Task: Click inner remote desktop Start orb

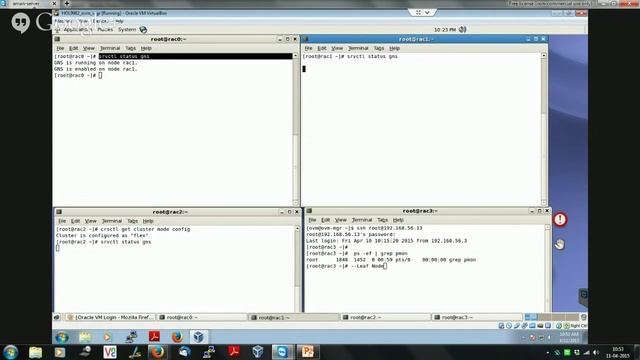Action: (x=62, y=337)
